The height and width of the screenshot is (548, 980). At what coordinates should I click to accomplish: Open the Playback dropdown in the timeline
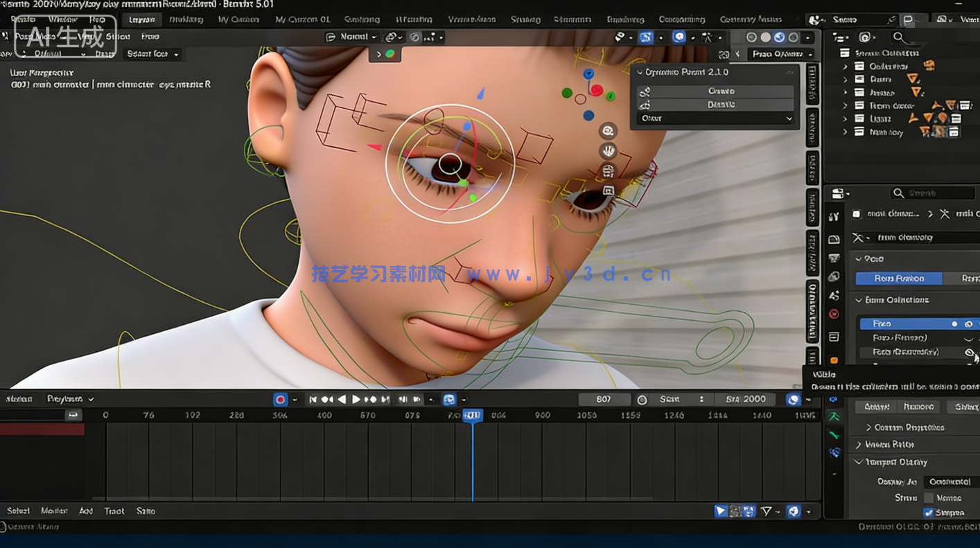click(x=66, y=398)
